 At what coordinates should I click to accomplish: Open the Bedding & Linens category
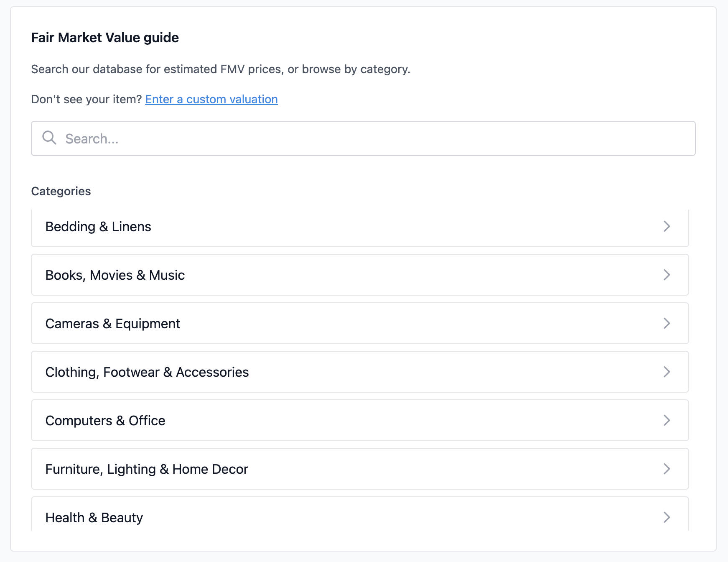[99, 227]
